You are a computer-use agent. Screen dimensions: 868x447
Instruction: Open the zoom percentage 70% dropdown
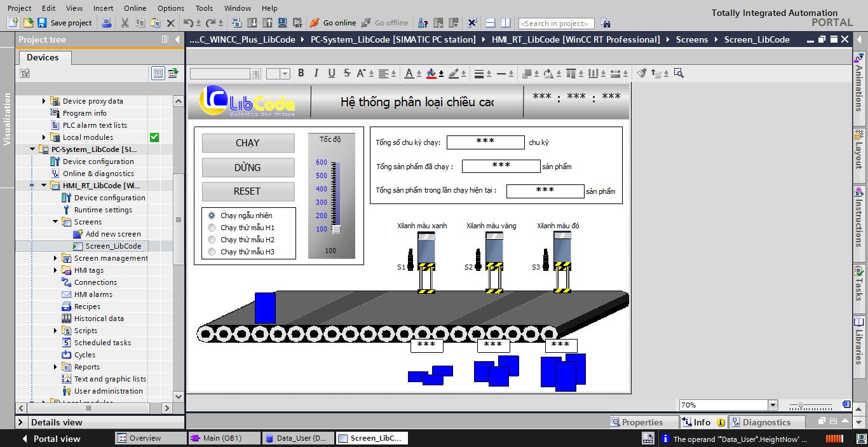click(x=773, y=405)
